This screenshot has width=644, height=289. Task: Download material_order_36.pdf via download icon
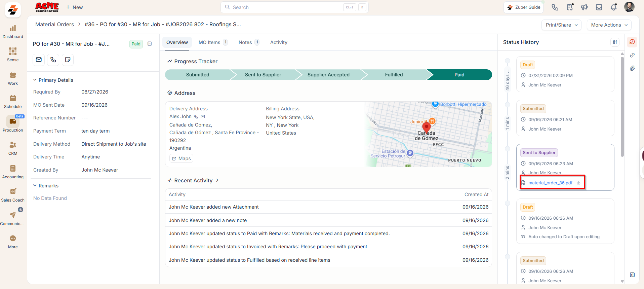(x=578, y=183)
